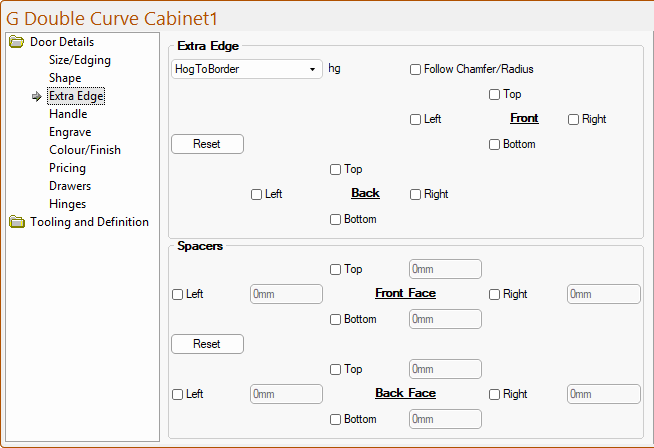654x448 pixels.
Task: Tick the Front Top extra edge checkbox
Action: (495, 94)
